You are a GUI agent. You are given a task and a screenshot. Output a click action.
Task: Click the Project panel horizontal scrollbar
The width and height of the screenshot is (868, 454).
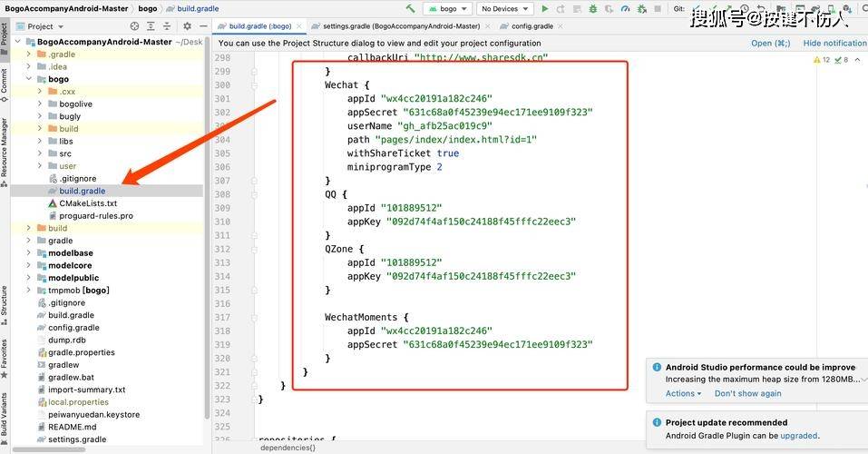click(x=49, y=449)
